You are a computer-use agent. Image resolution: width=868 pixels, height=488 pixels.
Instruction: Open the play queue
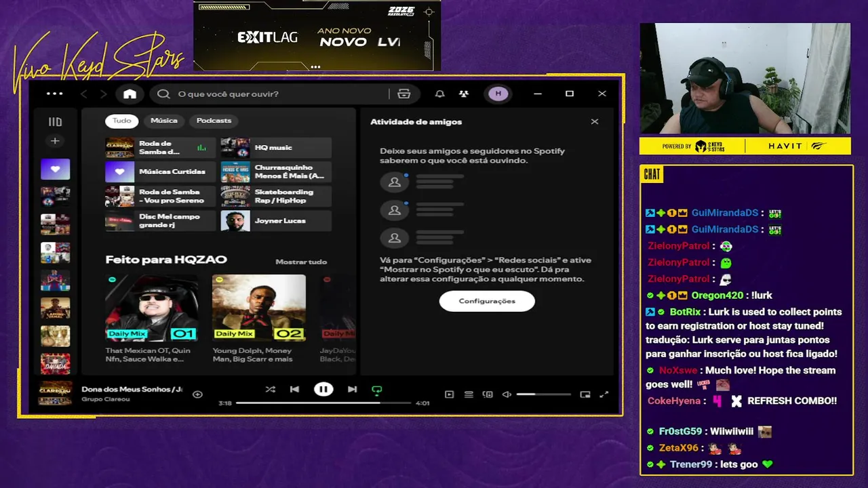(x=469, y=394)
